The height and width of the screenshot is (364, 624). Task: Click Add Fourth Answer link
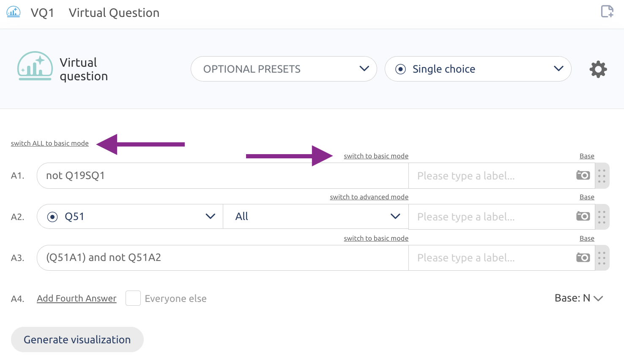click(x=77, y=299)
